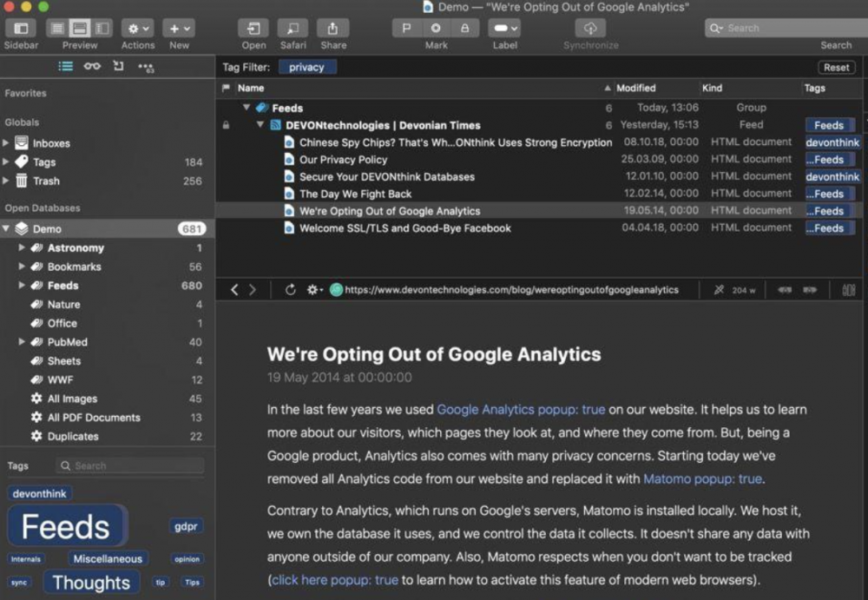Open the Matomo link in article
This screenshot has height=600, width=868.
(x=702, y=478)
